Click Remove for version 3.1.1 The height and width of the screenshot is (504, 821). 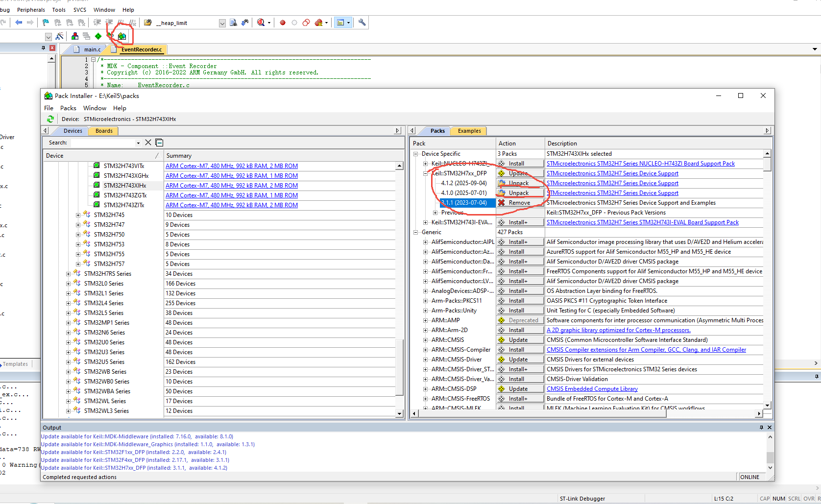coord(520,203)
